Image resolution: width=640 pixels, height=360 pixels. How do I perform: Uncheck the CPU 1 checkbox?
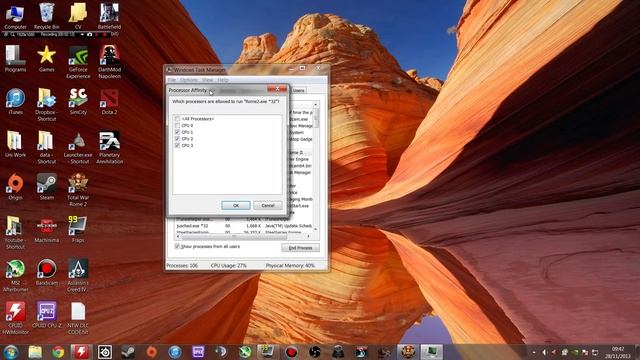177,132
